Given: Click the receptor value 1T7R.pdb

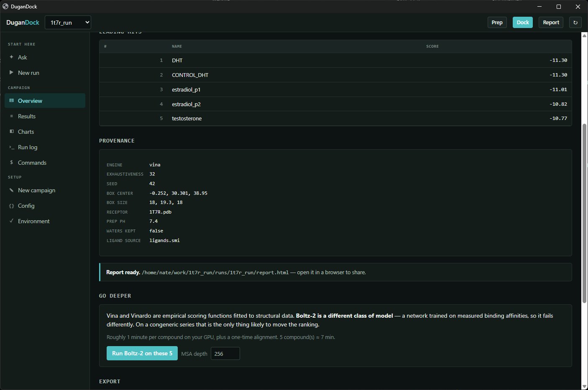Looking at the screenshot, I should [161, 212].
